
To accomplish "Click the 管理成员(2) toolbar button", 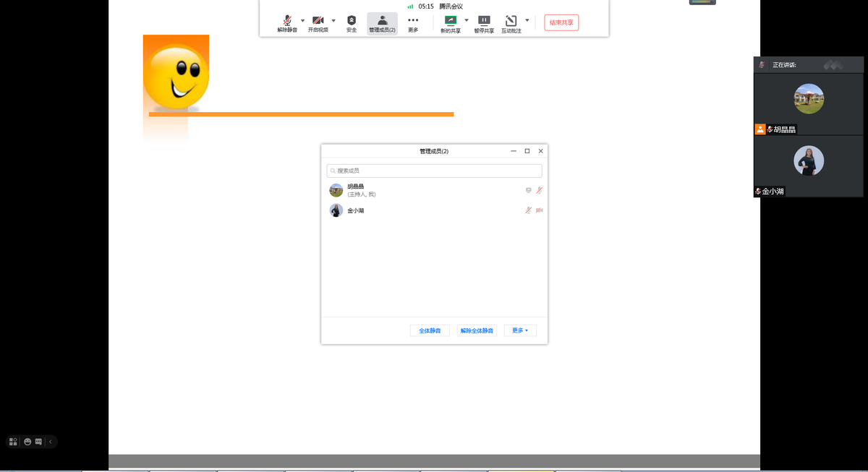I will [x=382, y=23].
